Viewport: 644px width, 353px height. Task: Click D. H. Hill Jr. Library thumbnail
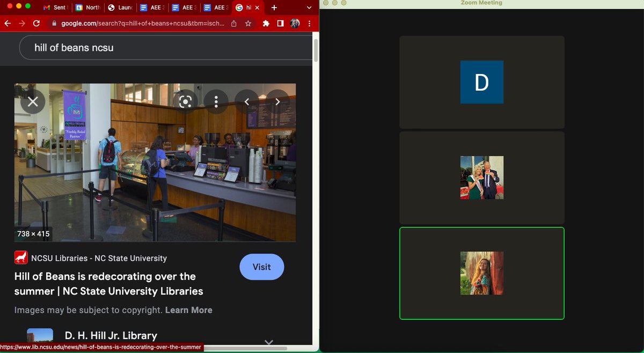point(40,336)
